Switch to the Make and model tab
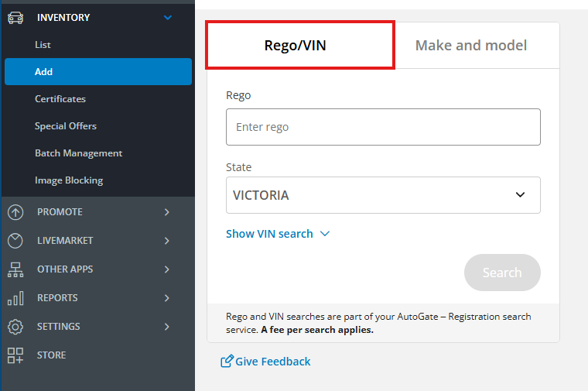588x391 pixels. point(470,46)
